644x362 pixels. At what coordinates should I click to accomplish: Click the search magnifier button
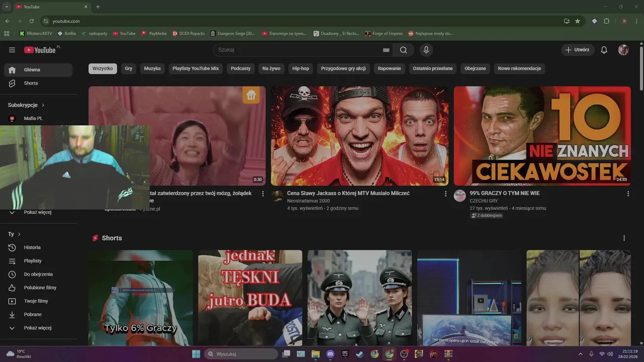pyautogui.click(x=404, y=50)
